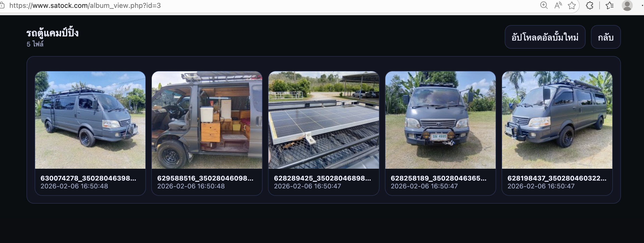Viewport: 644px width, 243px height.
Task: Open the browser Extensions puzzle icon
Action: coord(589,5)
